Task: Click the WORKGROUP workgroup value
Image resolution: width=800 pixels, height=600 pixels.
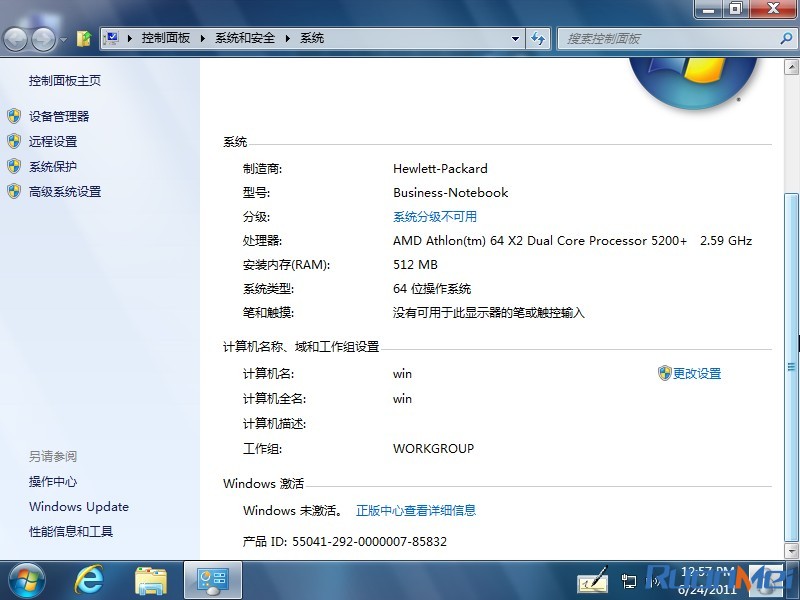Action: [x=433, y=448]
